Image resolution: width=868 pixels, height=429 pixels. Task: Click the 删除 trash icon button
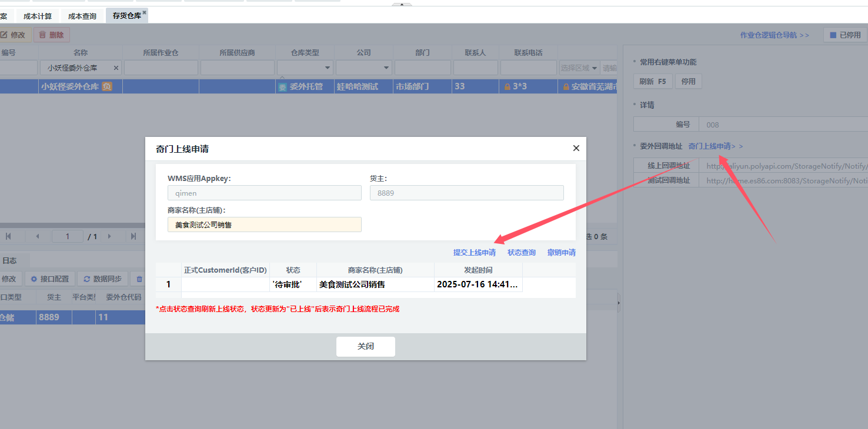pos(51,35)
